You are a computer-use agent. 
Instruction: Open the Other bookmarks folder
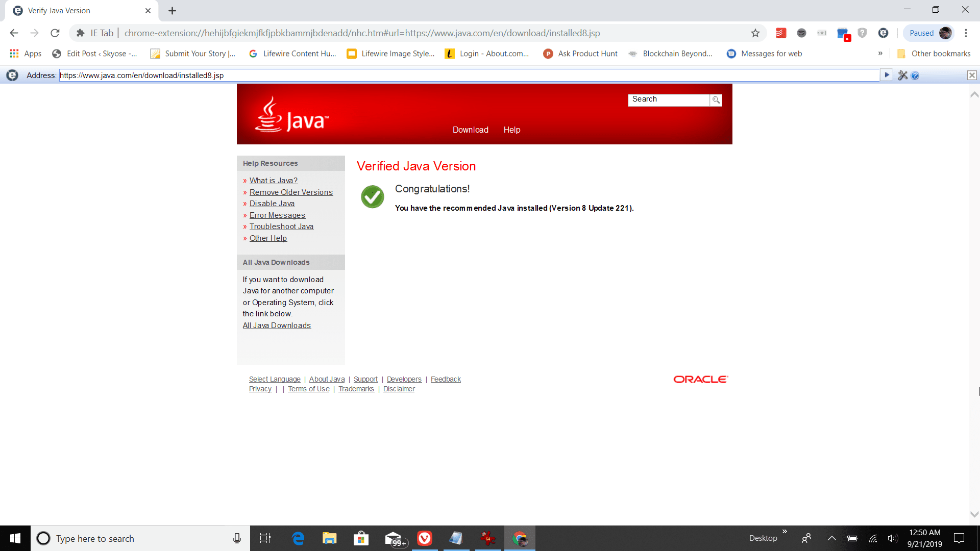pyautogui.click(x=934, y=54)
